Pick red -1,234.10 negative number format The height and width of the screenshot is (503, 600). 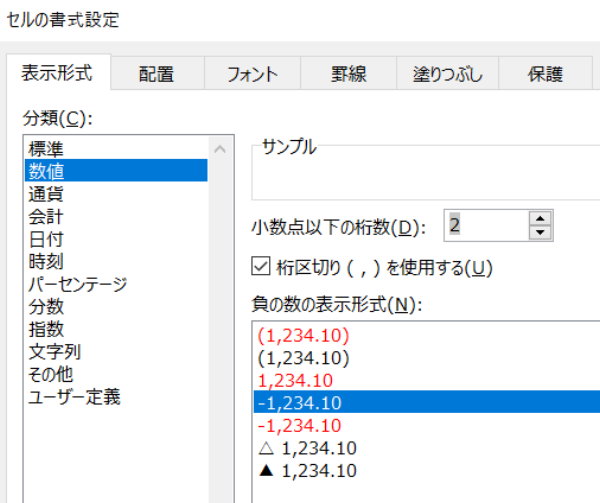click(300, 425)
